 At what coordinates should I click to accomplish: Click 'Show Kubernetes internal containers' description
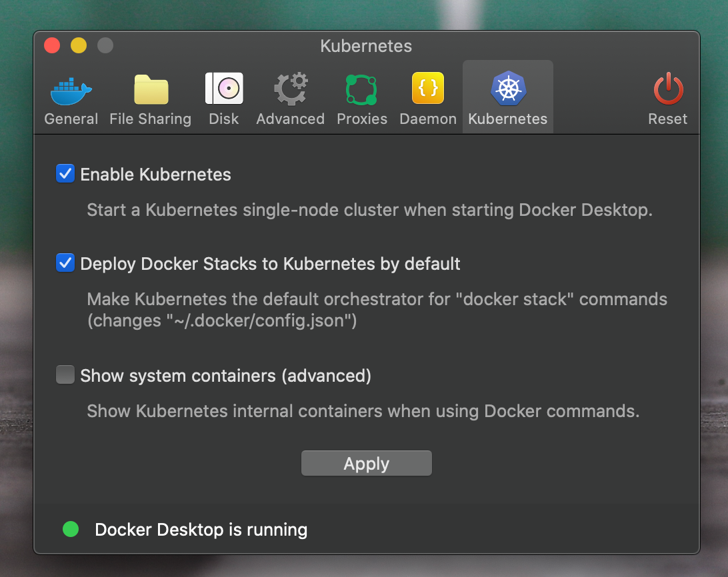point(363,411)
